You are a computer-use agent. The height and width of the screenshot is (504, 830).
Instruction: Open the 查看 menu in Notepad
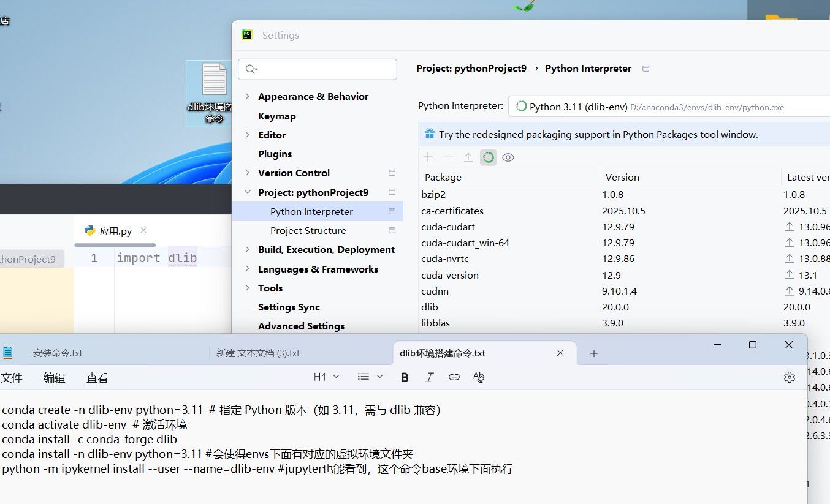pyautogui.click(x=97, y=378)
